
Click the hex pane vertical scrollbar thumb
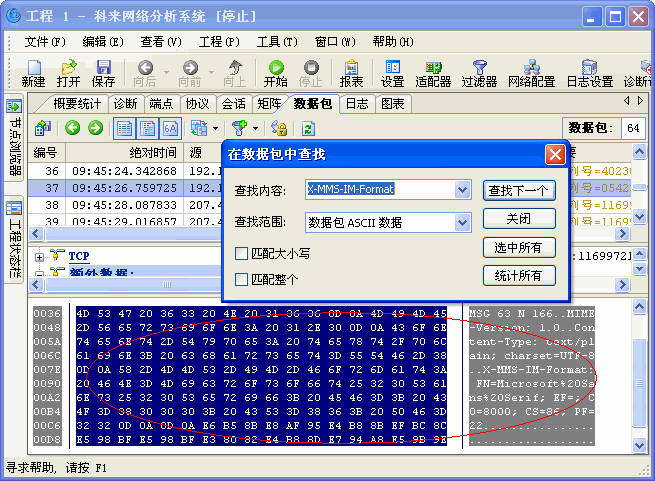[x=639, y=382]
